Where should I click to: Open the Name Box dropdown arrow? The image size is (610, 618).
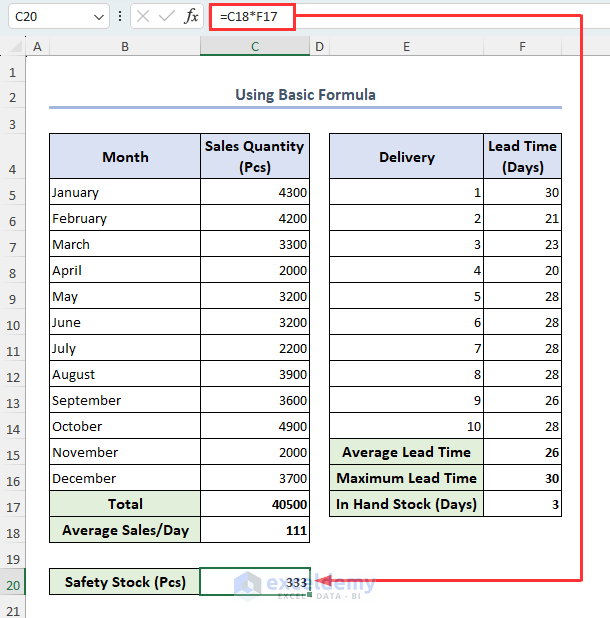(99, 17)
